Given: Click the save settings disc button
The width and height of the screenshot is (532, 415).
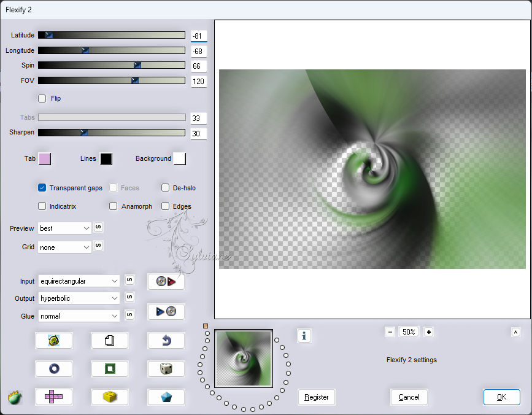Looking at the screenshot, I should point(166,311).
